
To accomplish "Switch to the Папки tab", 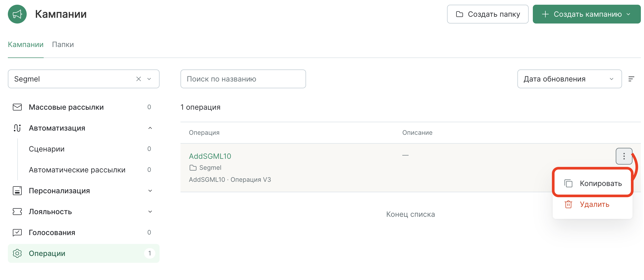I will tap(63, 44).
